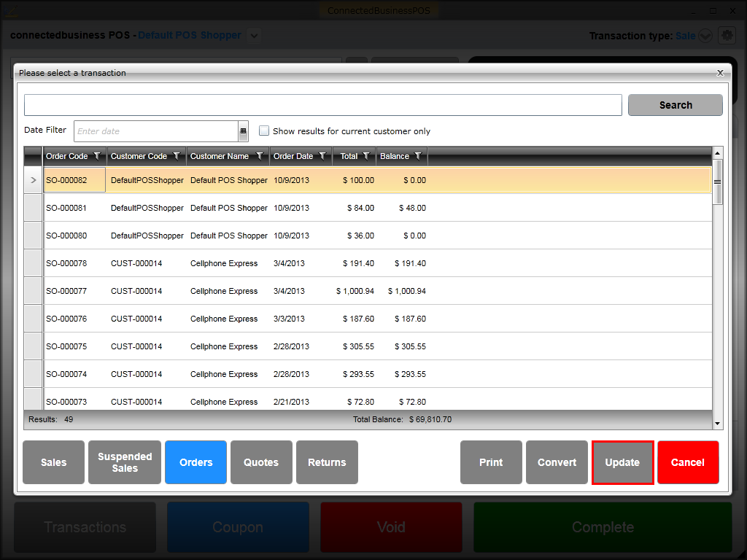
Task: Click the Order Code column filter icon
Action: [x=97, y=156]
